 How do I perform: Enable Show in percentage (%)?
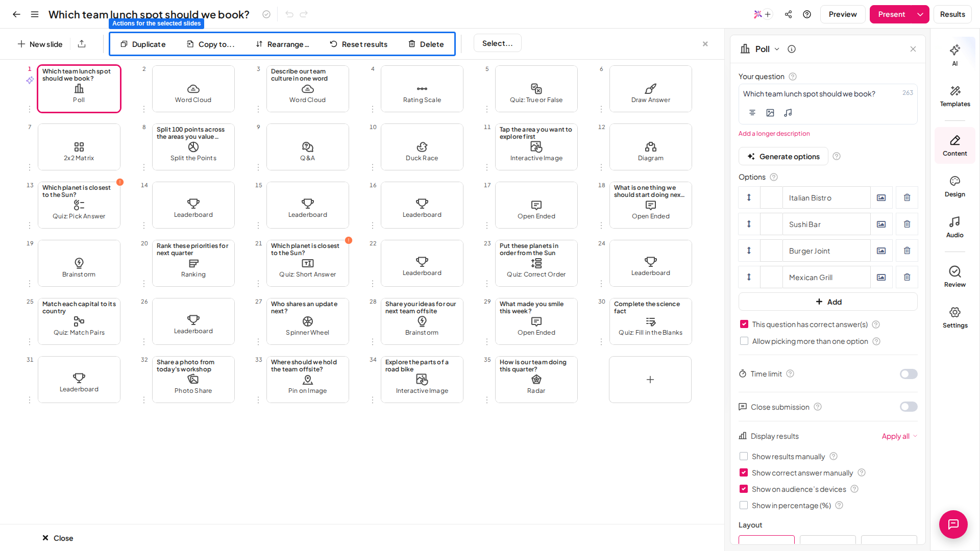[744, 505]
